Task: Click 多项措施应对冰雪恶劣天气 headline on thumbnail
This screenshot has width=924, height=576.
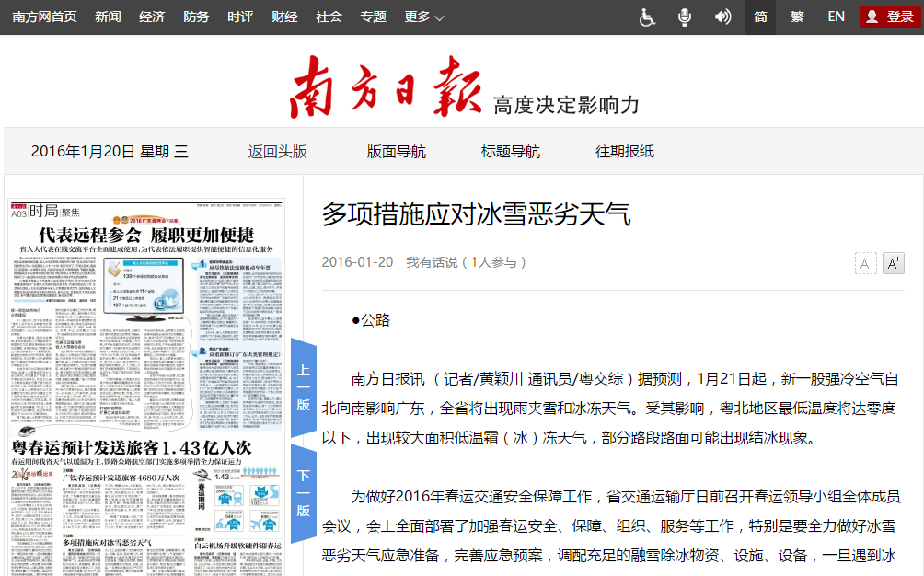Action: pyautogui.click(x=108, y=543)
